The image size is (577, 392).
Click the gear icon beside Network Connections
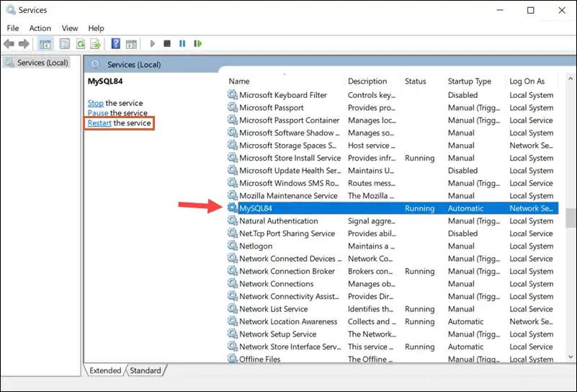[232, 283]
